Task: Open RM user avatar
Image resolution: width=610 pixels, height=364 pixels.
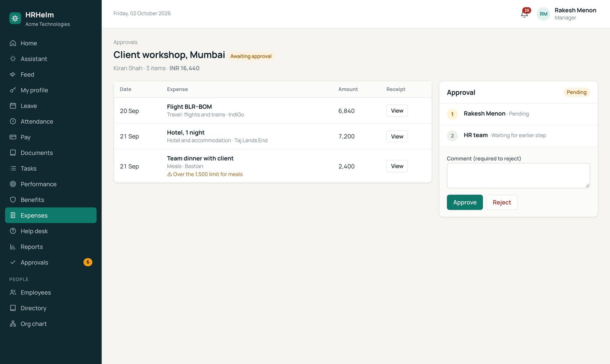Action: click(543, 14)
